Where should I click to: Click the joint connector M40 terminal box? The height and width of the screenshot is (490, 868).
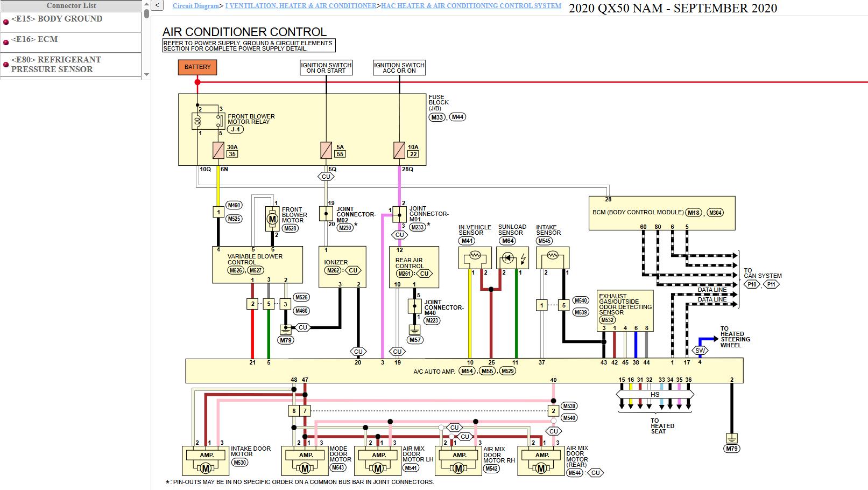tap(414, 306)
